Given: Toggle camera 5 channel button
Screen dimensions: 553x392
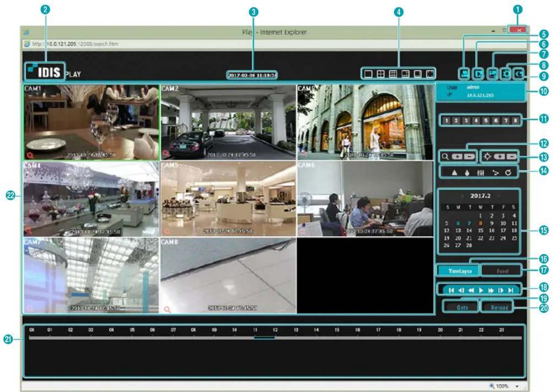Looking at the screenshot, I should (x=486, y=121).
